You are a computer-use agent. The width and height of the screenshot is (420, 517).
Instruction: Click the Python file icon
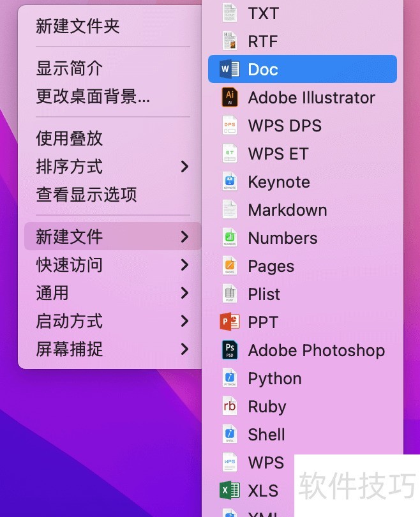(229, 378)
